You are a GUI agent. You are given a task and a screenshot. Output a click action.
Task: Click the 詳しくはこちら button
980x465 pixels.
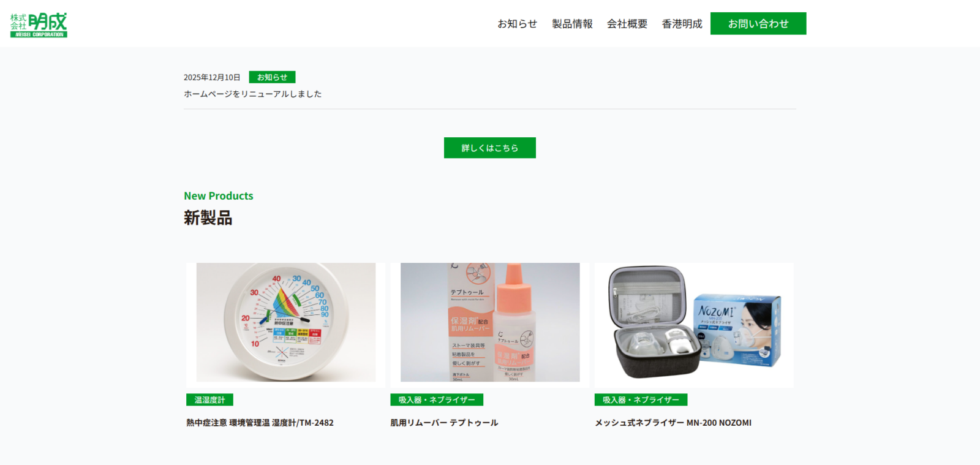tap(490, 148)
